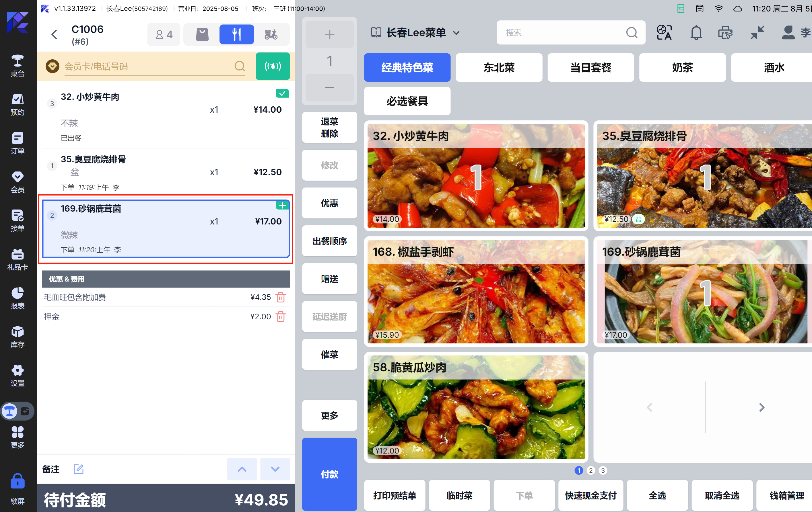Open the 报表 reports section
The image size is (812, 512).
click(18, 298)
